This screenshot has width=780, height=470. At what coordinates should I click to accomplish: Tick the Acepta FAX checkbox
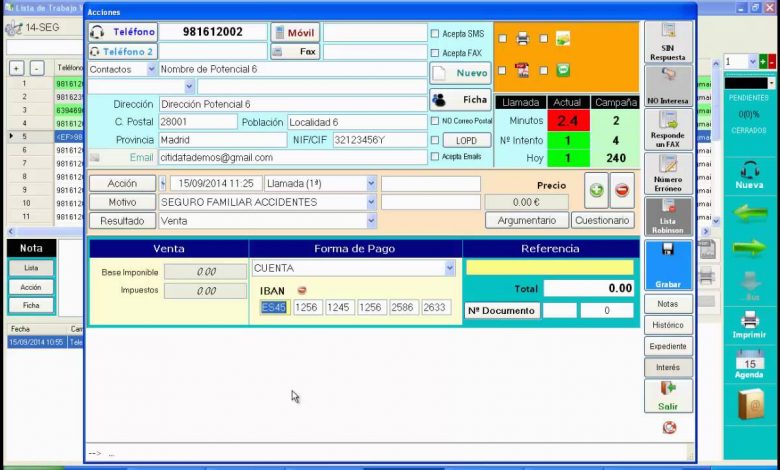(x=435, y=53)
